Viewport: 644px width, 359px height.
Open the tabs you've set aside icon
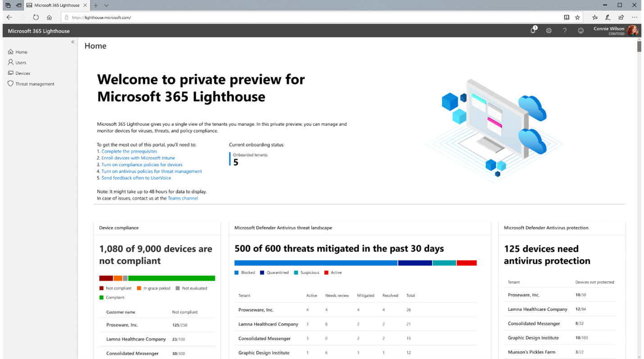8,5
